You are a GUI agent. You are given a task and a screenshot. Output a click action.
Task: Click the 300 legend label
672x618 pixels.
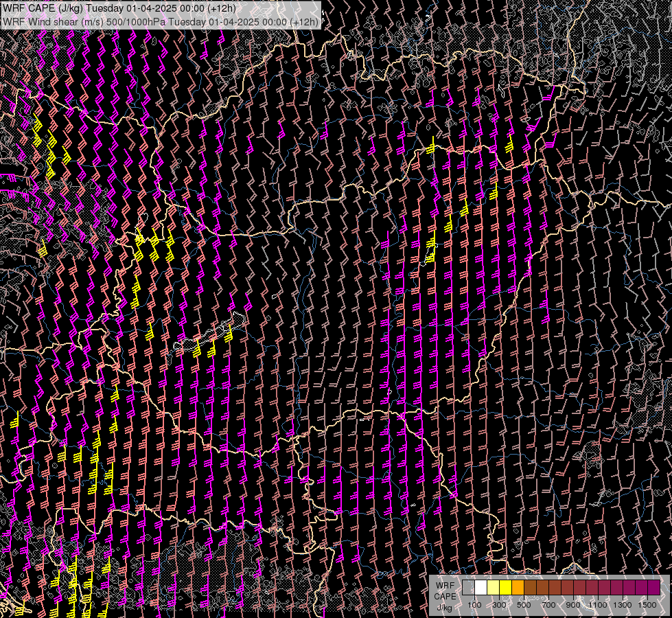(499, 605)
